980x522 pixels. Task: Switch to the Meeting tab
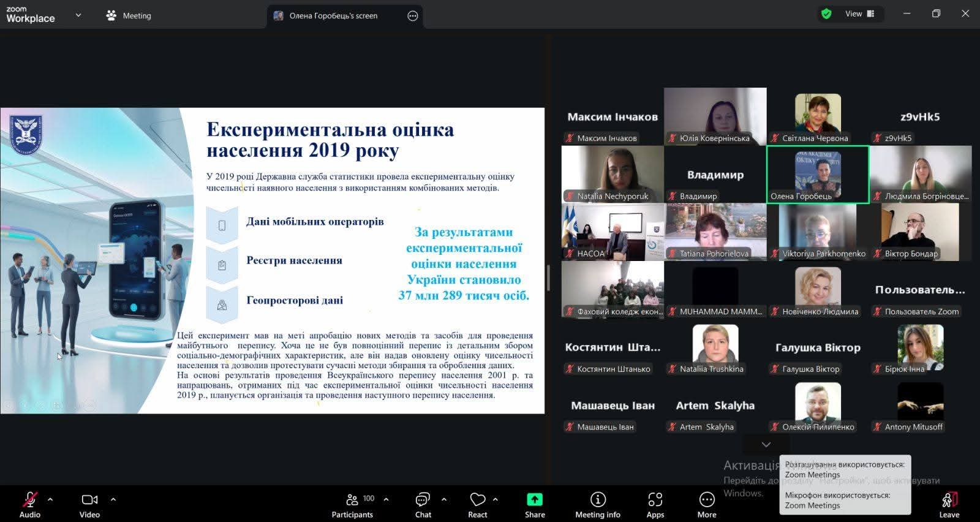pyautogui.click(x=129, y=16)
